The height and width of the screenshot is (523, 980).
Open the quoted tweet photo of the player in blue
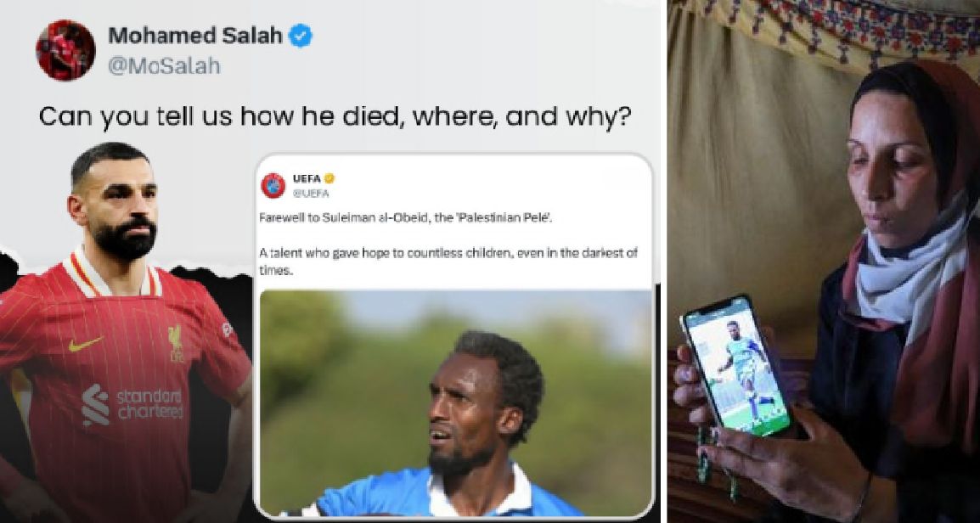(x=456, y=402)
